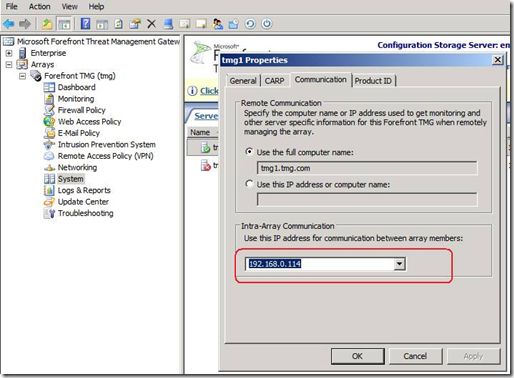This screenshot has height=378, width=514.
Task: Click the gray forward arrow toolbar icon
Action: point(25,24)
